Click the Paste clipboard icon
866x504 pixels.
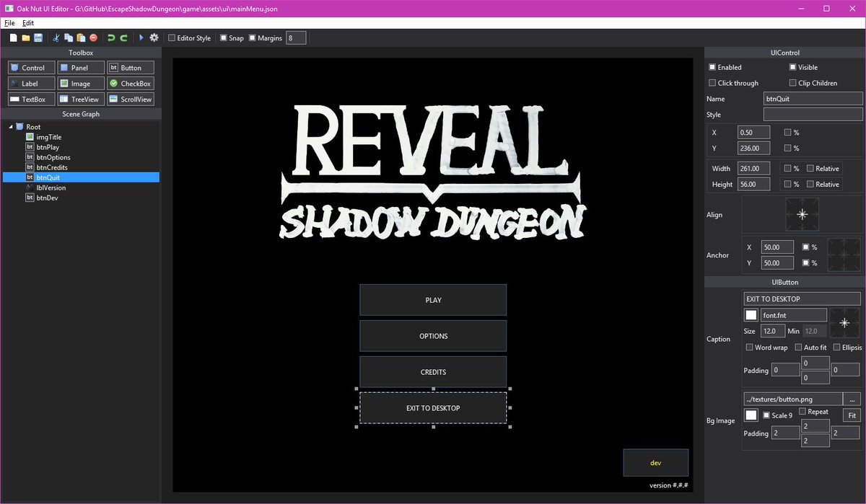(81, 37)
